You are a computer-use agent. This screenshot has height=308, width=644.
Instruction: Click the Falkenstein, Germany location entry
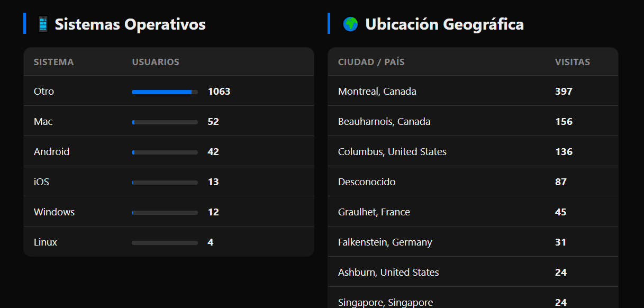coord(385,242)
